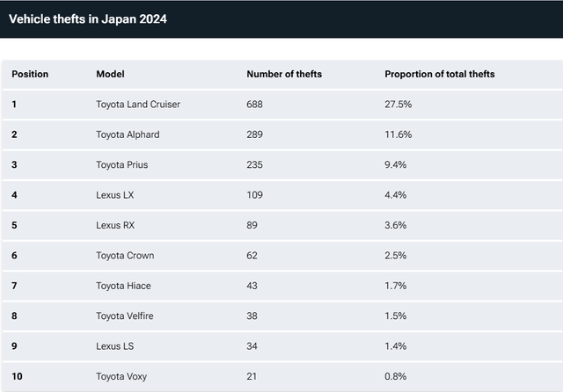563x392 pixels.
Task: Click the 235 thefts value
Action: [255, 165]
